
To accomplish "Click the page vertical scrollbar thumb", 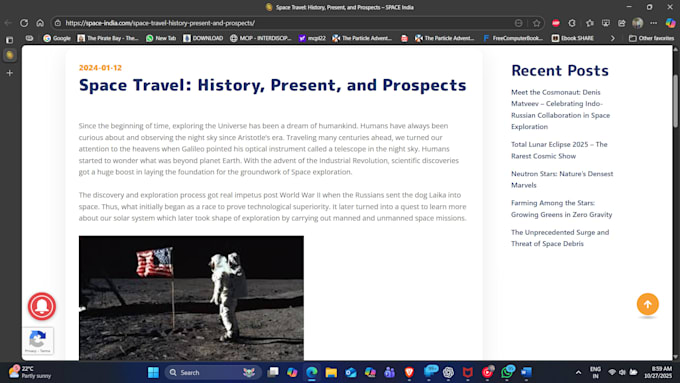I will point(675,101).
